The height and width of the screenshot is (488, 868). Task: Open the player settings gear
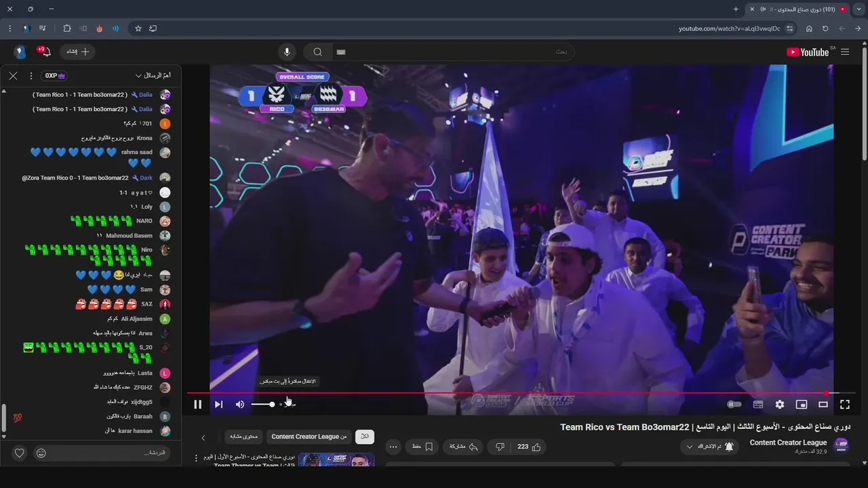(780, 405)
